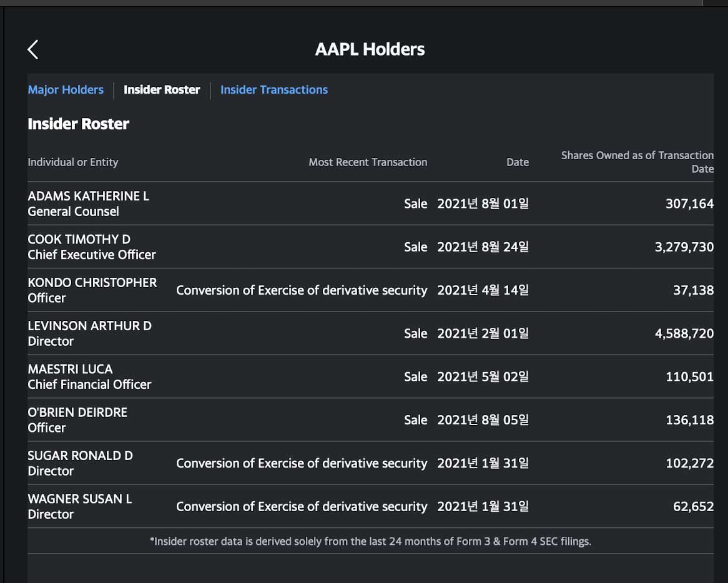Click Sale in Adams Katherine's row
Image resolution: width=728 pixels, height=583 pixels.
click(x=416, y=203)
